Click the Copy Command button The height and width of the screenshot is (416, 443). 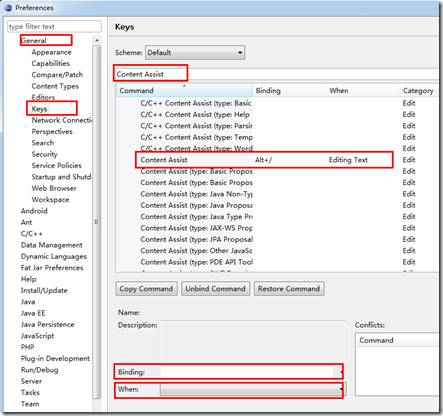tap(146, 289)
